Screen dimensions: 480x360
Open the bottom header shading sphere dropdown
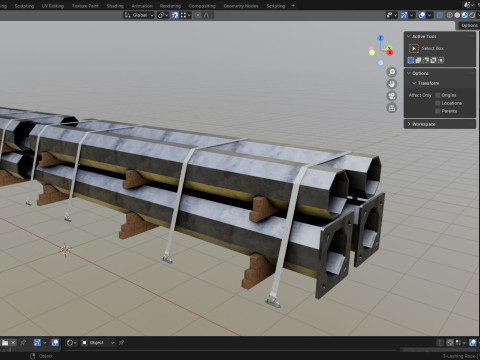(x=71, y=343)
